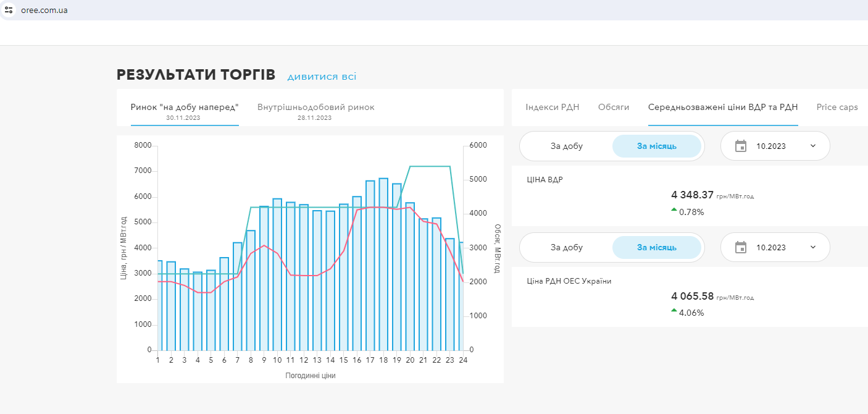Select the Ринок "на добу наперед" tab
Viewport: 868px width, 414px height.
(x=184, y=108)
